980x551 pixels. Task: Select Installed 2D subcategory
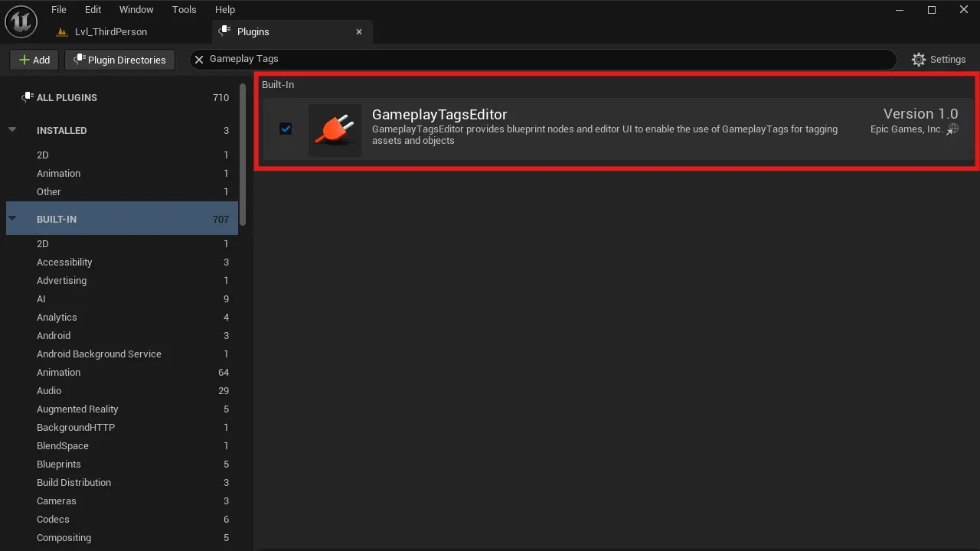tap(122, 155)
